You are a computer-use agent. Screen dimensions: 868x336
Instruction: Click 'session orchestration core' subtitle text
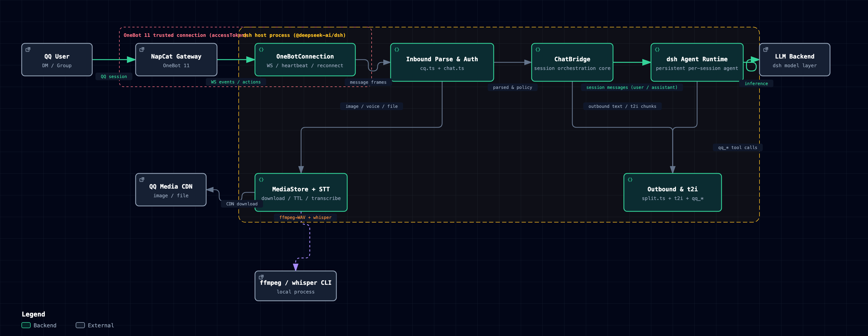click(x=572, y=69)
